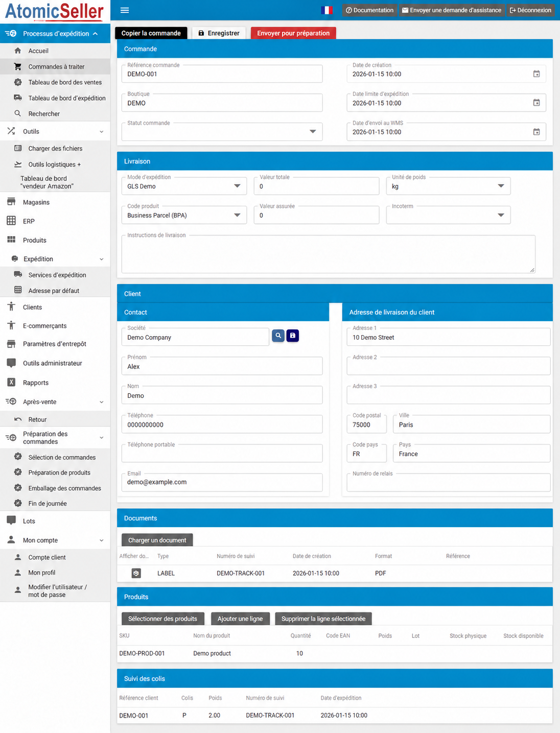Click Envoyer une demande d'assistance

point(452,10)
